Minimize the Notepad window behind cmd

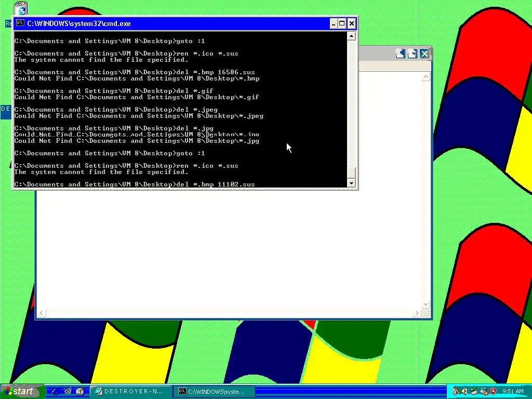(401, 54)
